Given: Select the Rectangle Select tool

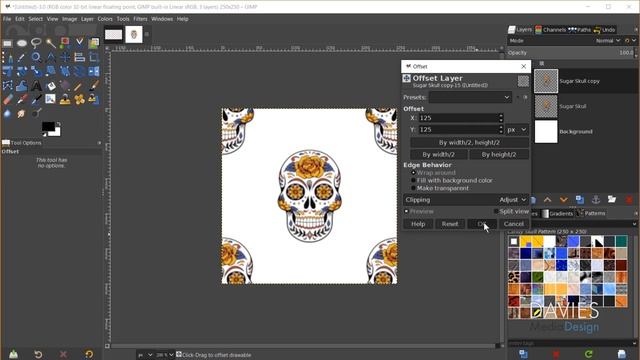Looking at the screenshot, I should (x=7, y=43).
